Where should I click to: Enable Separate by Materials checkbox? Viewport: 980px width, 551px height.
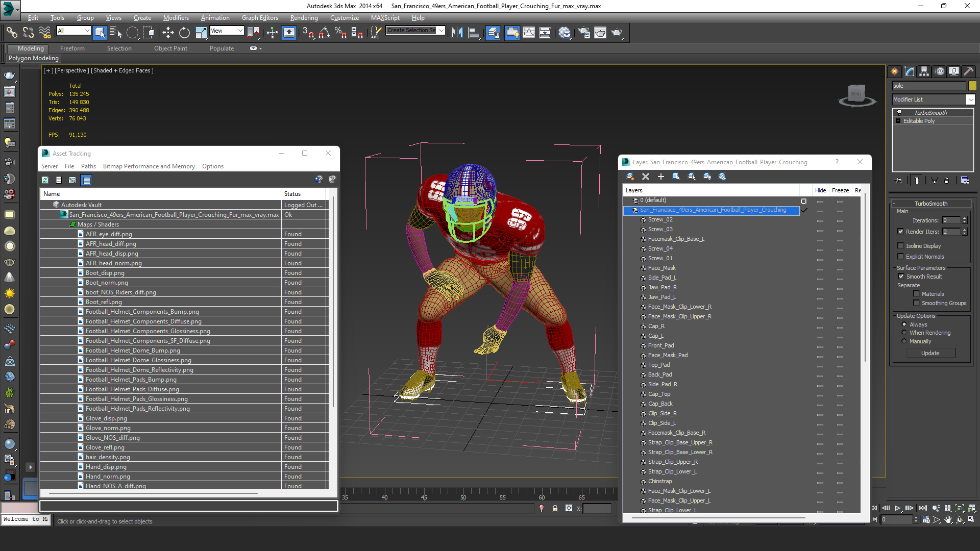pos(916,294)
